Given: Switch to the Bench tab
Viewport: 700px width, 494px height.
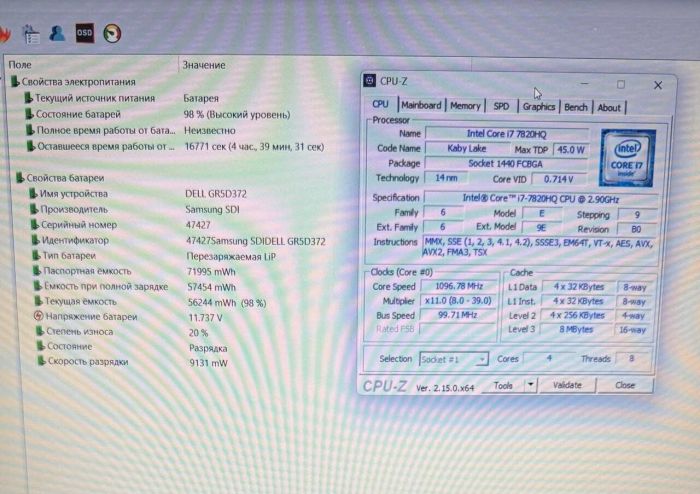Looking at the screenshot, I should 575,108.
